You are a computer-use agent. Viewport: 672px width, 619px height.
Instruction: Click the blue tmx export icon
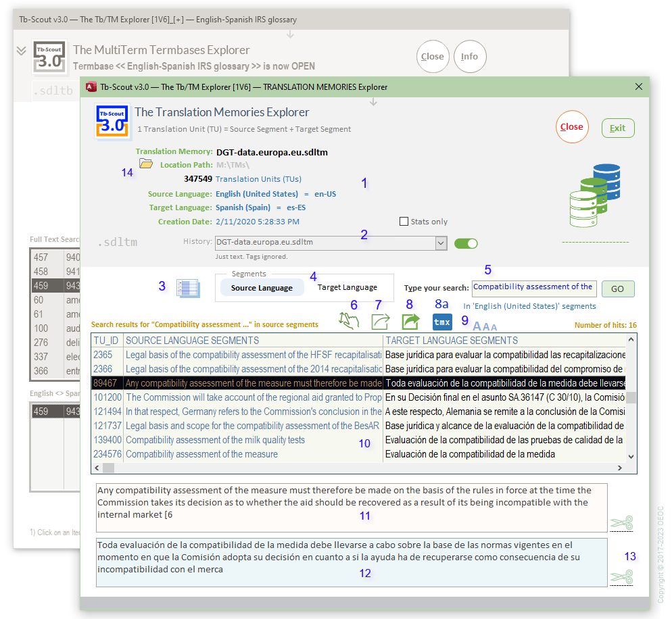pyautogui.click(x=442, y=322)
